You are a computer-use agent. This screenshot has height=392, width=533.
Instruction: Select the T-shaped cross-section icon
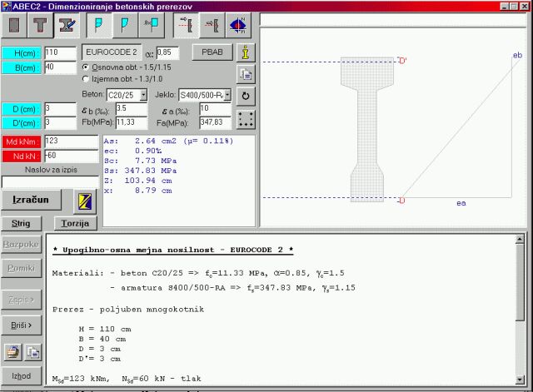click(x=41, y=26)
